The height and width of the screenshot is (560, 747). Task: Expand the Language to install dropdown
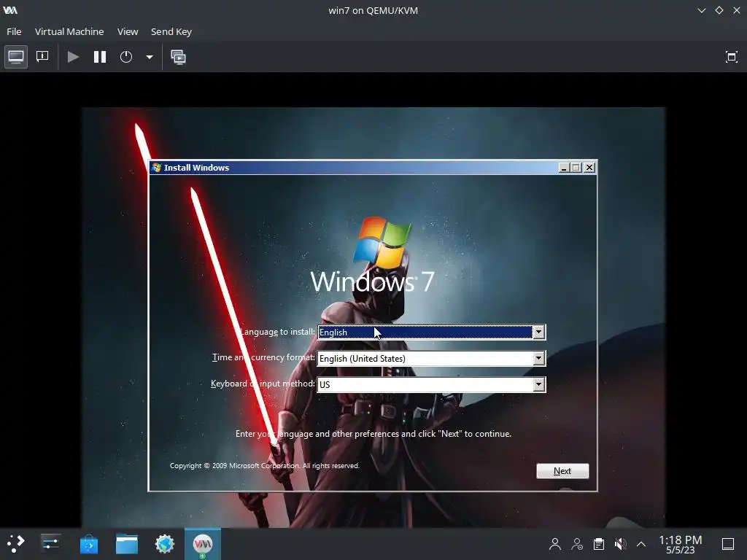point(538,332)
